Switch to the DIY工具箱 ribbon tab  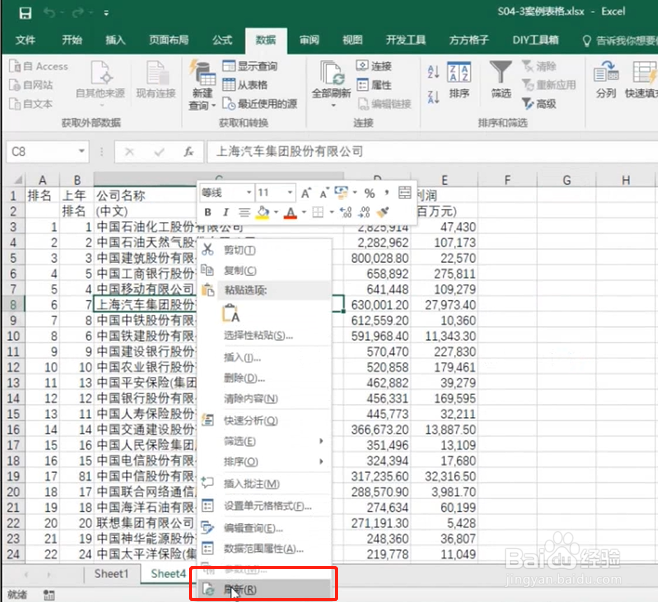(535, 40)
